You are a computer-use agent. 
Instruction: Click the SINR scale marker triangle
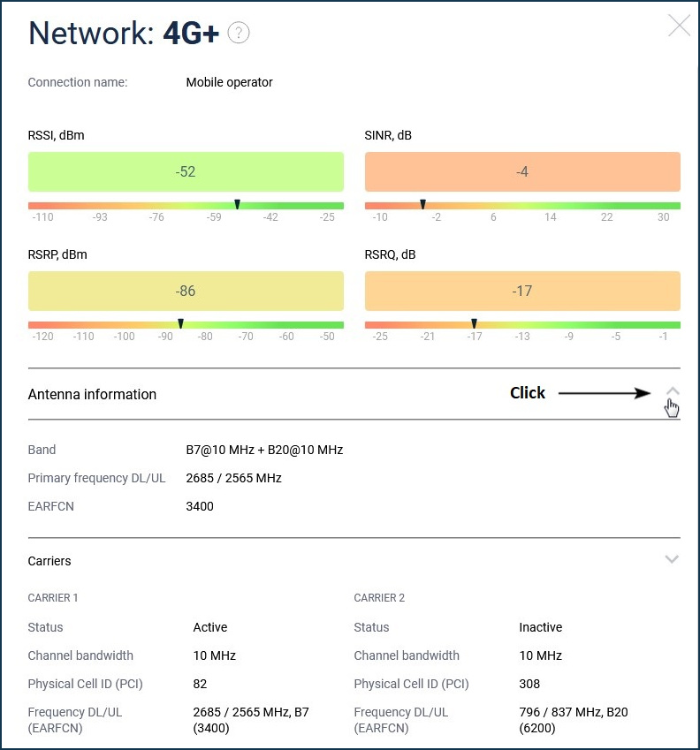pyautogui.click(x=422, y=205)
